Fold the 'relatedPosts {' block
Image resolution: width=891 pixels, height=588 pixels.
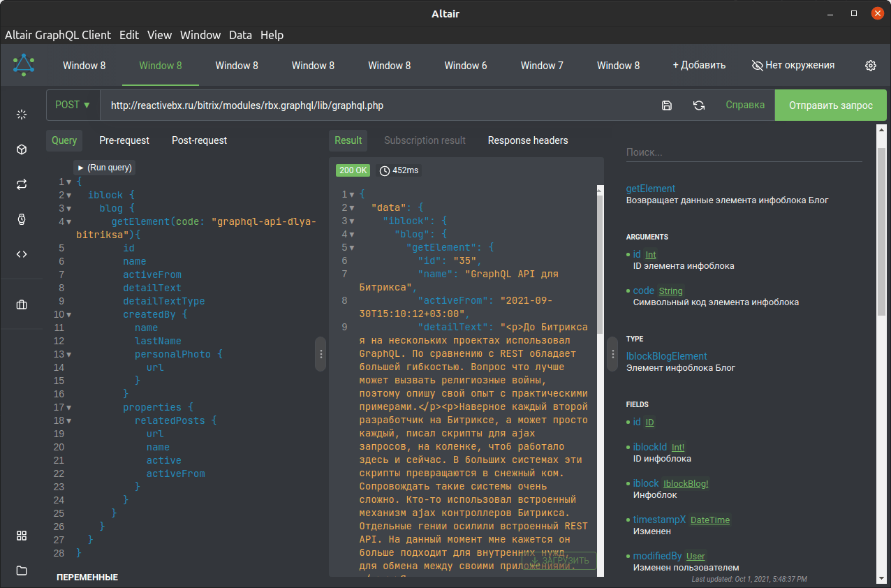coord(69,421)
